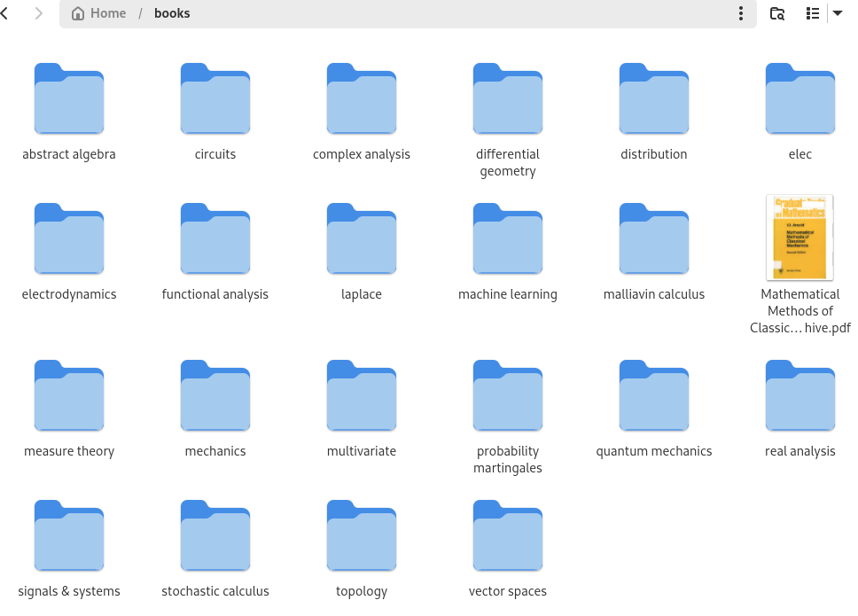Click the "distribution" label
The width and height of the screenshot is (858, 616).
click(x=654, y=154)
